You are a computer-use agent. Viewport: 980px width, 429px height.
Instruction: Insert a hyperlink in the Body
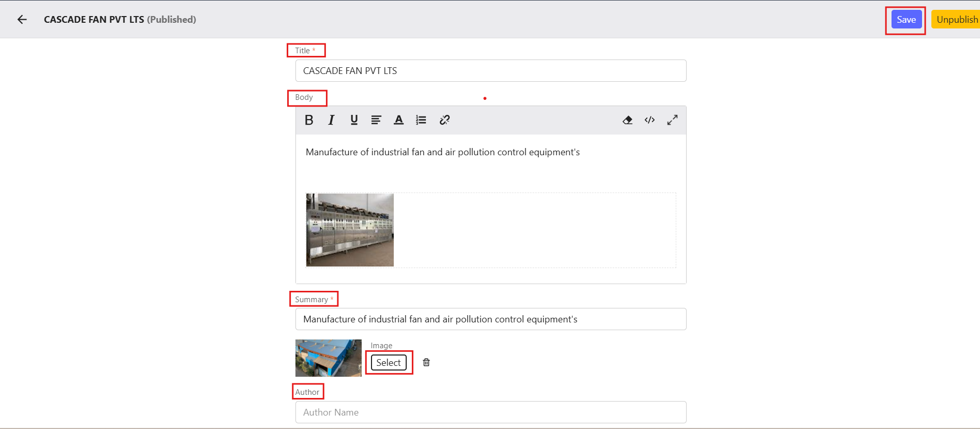pos(444,120)
